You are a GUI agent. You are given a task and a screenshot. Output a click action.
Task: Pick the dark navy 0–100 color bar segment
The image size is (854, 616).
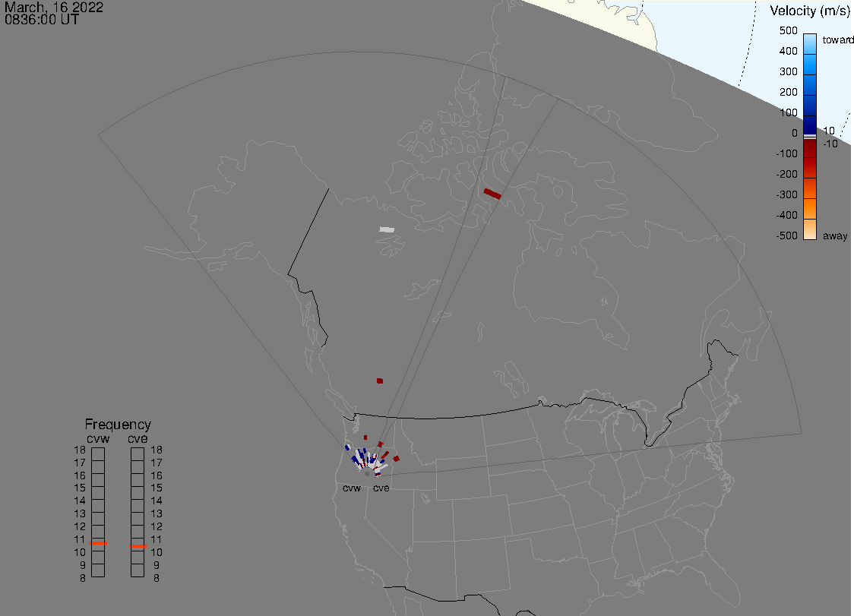810,125
